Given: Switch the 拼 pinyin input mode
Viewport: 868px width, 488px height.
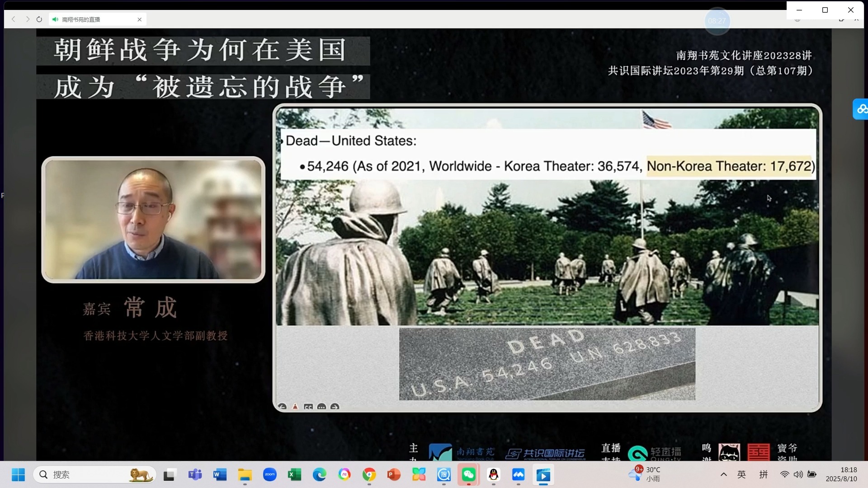Looking at the screenshot, I should point(764,474).
